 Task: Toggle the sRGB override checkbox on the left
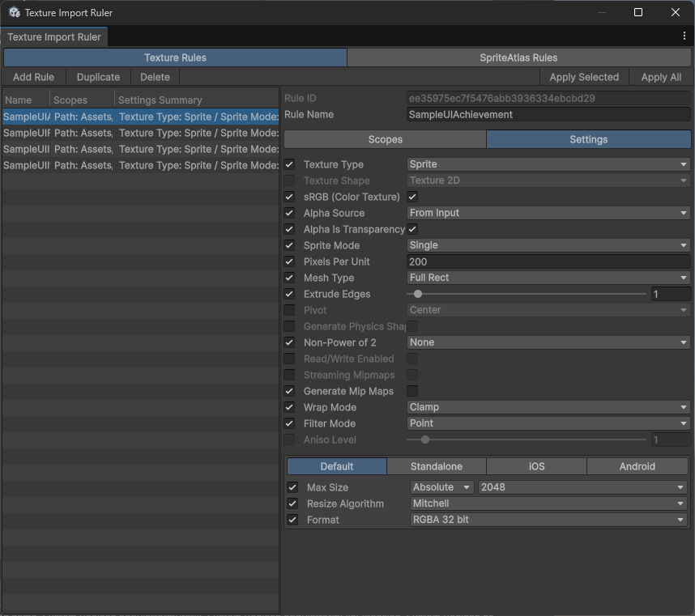click(289, 197)
